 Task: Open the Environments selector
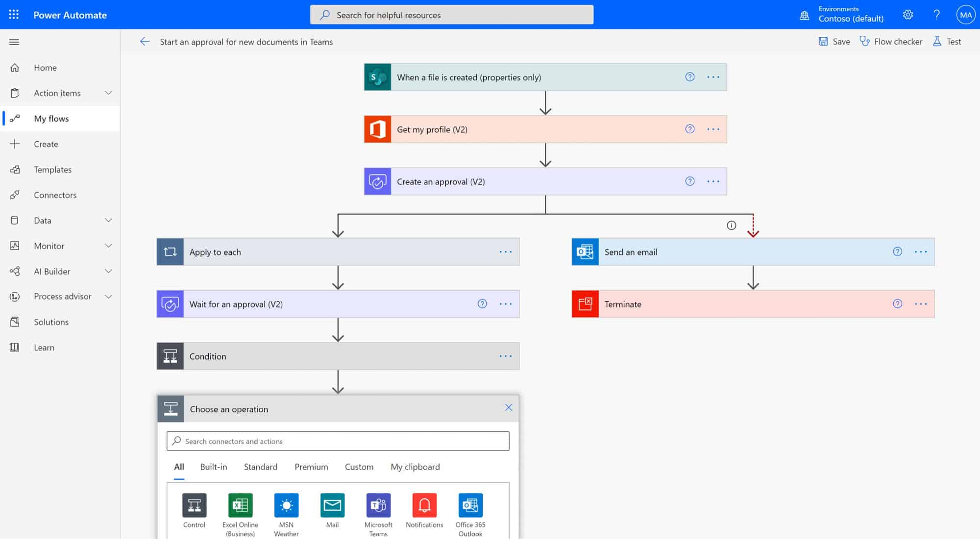tap(850, 15)
